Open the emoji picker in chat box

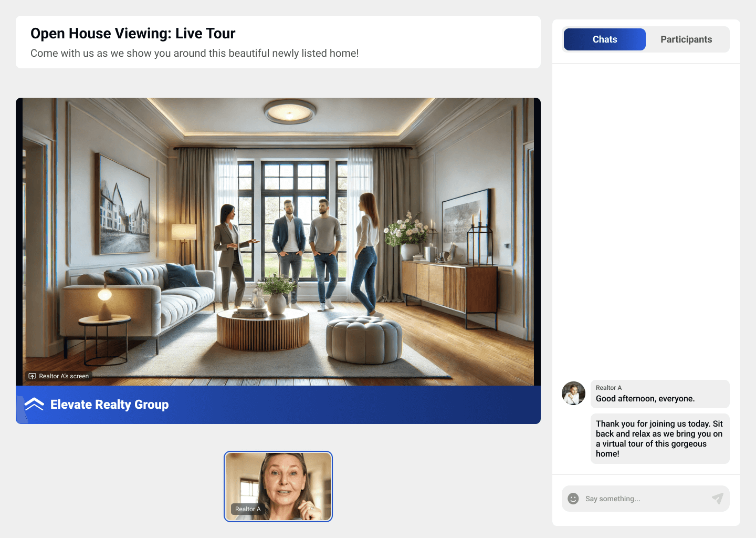tap(573, 499)
